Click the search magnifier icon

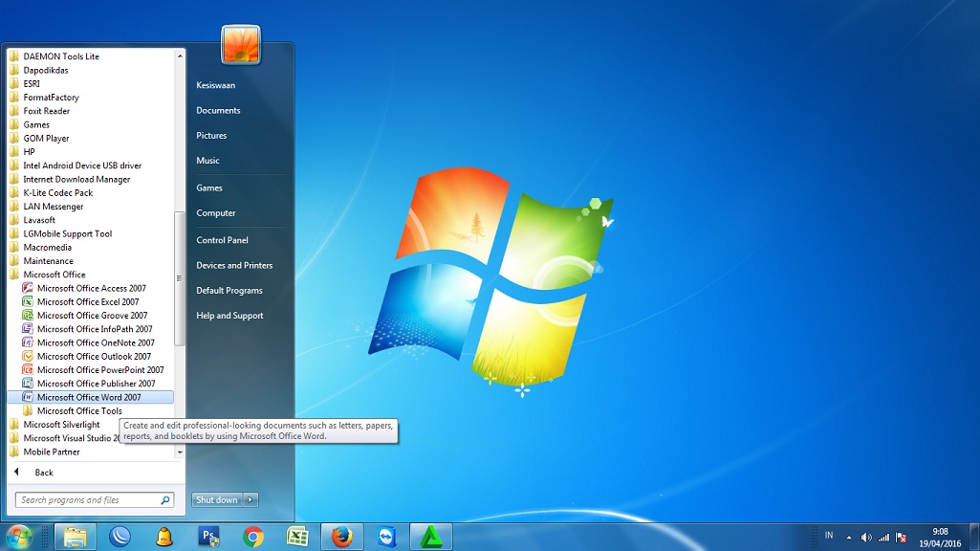165,499
